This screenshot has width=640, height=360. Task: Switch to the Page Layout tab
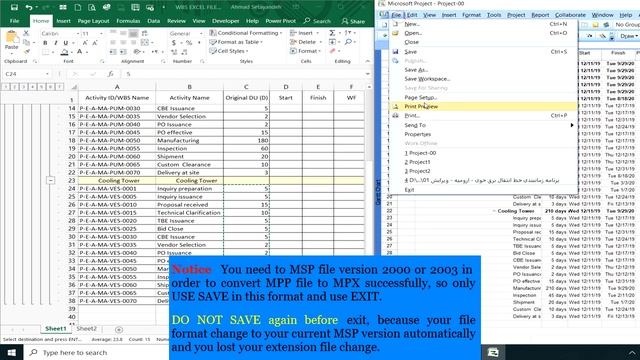[x=93, y=21]
